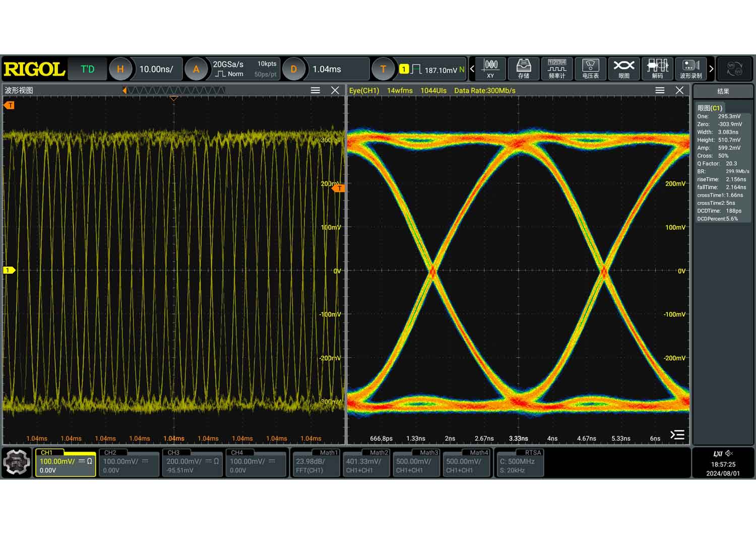Toggle channel CH3 on
Viewport: 756px width, 534px height.
tap(192, 462)
